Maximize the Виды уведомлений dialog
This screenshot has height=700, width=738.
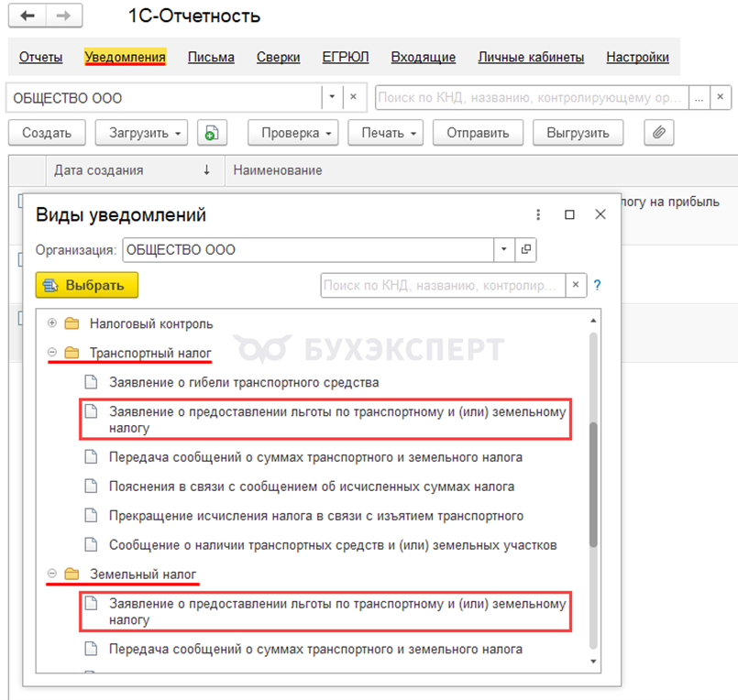[569, 214]
